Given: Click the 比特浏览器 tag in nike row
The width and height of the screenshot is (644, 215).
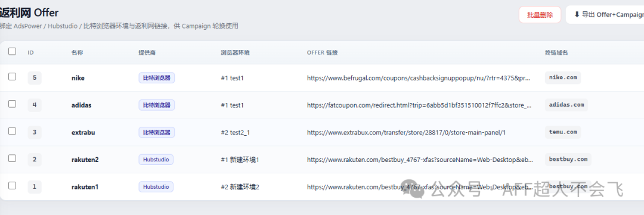Looking at the screenshot, I should (157, 77).
